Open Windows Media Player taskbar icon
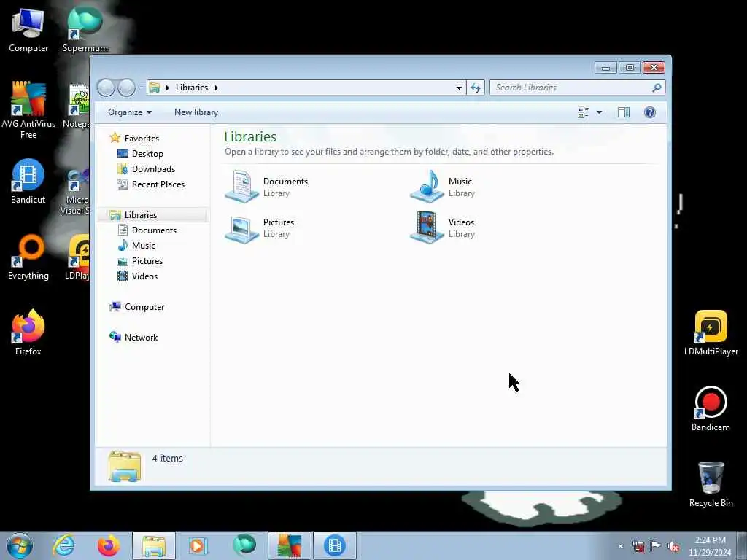The width and height of the screenshot is (747, 560). click(x=198, y=545)
